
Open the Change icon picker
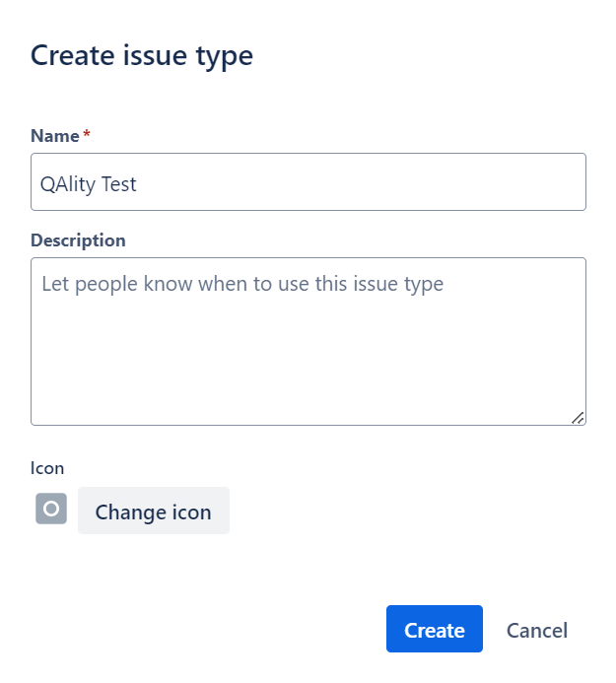pyautogui.click(x=154, y=511)
